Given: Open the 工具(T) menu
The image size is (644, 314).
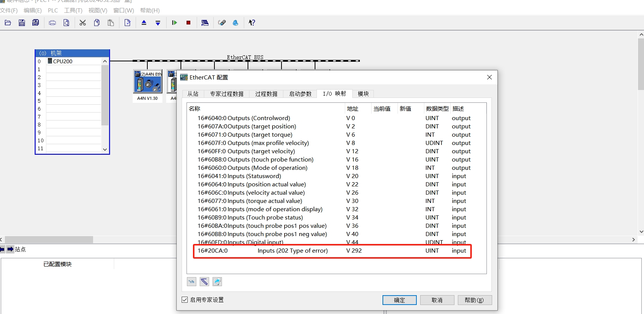Looking at the screenshot, I should [x=73, y=11].
